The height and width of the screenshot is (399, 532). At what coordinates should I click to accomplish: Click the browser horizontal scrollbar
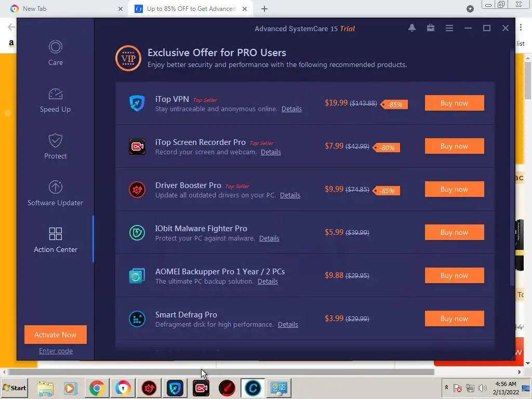click(220, 372)
